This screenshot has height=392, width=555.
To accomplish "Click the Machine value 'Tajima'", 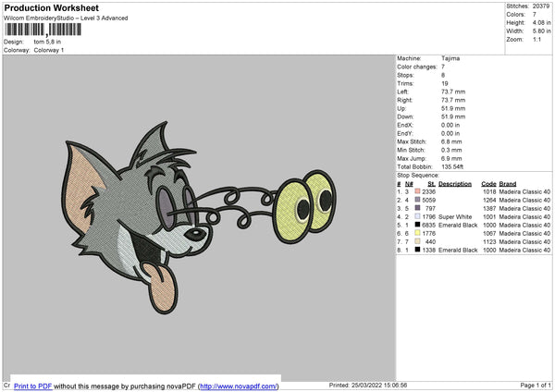I will click(x=450, y=58).
